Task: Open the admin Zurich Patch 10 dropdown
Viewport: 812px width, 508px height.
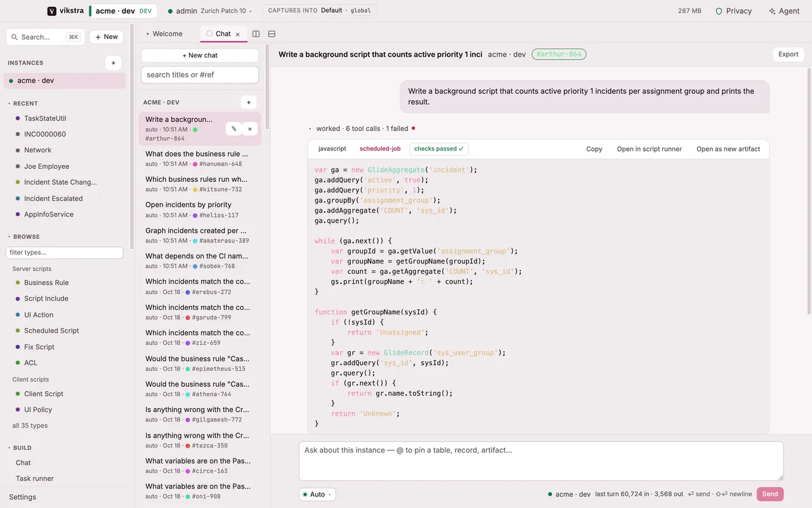Action: [209, 11]
